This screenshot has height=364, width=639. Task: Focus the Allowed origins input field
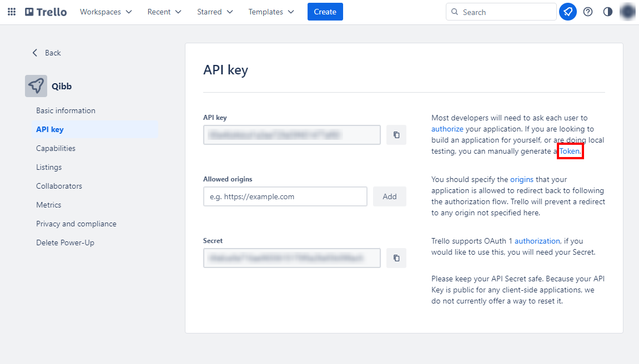point(285,196)
